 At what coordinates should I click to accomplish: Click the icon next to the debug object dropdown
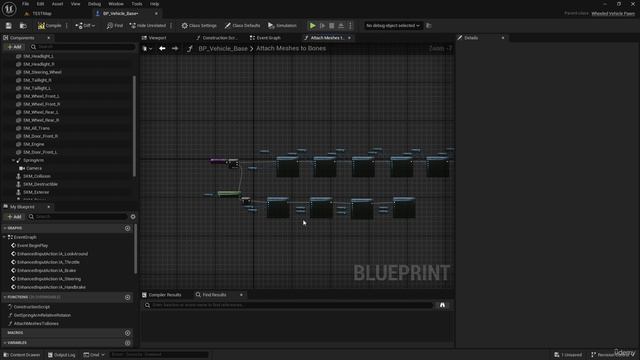coord(429,26)
